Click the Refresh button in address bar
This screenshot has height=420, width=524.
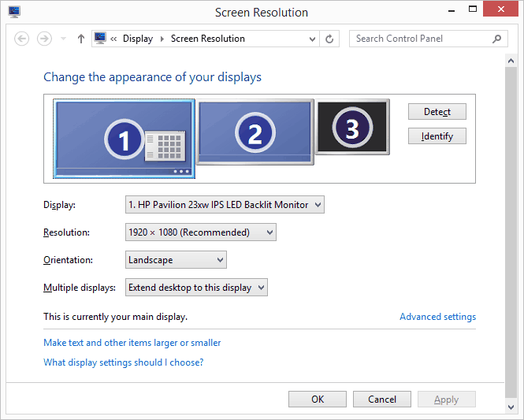tap(330, 39)
